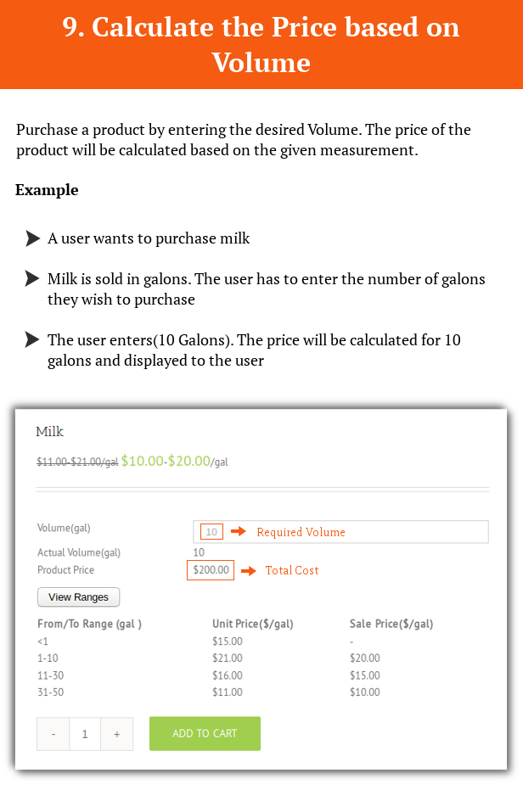Click the orange arrow next to Total Cost

tap(249, 571)
